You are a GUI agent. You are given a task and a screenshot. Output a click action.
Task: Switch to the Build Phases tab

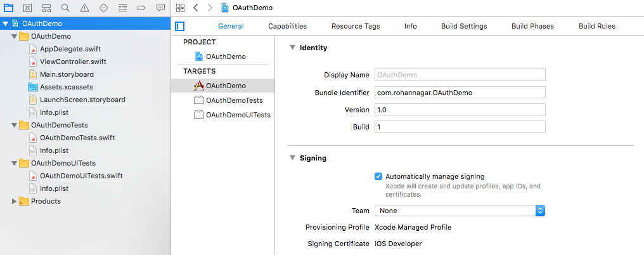[x=532, y=26]
